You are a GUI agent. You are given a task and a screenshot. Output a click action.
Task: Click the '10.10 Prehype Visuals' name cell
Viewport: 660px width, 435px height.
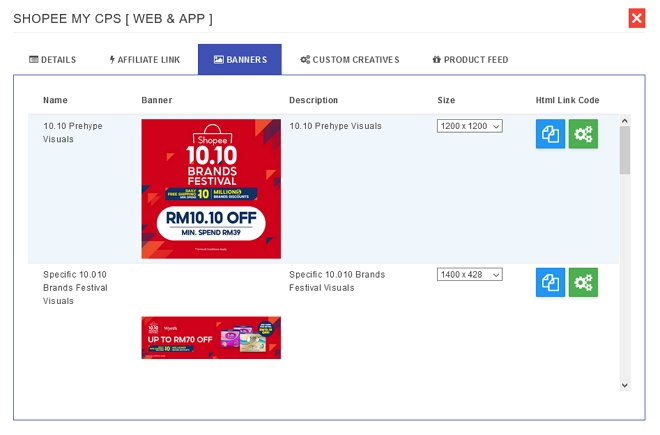72,133
